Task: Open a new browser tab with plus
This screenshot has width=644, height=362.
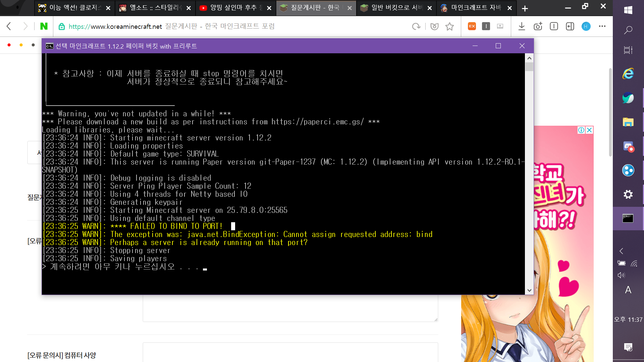Action: pyautogui.click(x=525, y=8)
